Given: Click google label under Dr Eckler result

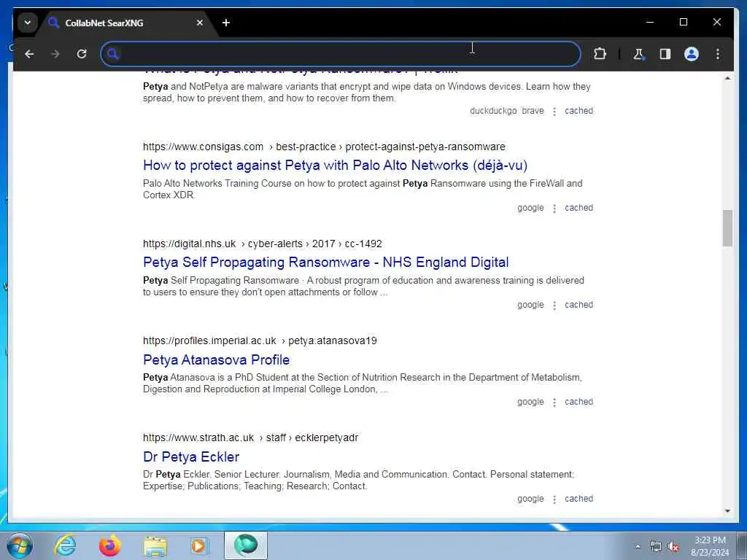Looking at the screenshot, I should tap(530, 499).
